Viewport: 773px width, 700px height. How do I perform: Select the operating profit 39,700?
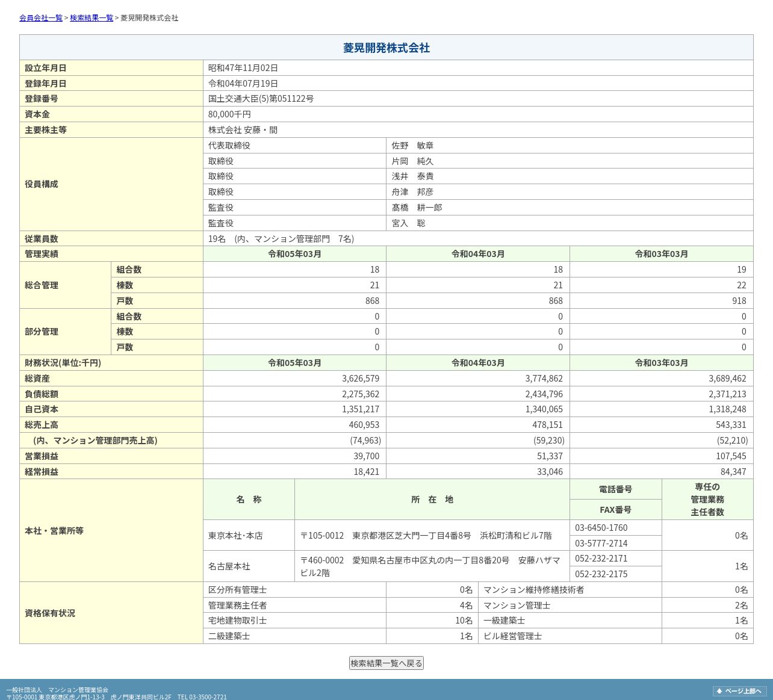[x=367, y=456]
